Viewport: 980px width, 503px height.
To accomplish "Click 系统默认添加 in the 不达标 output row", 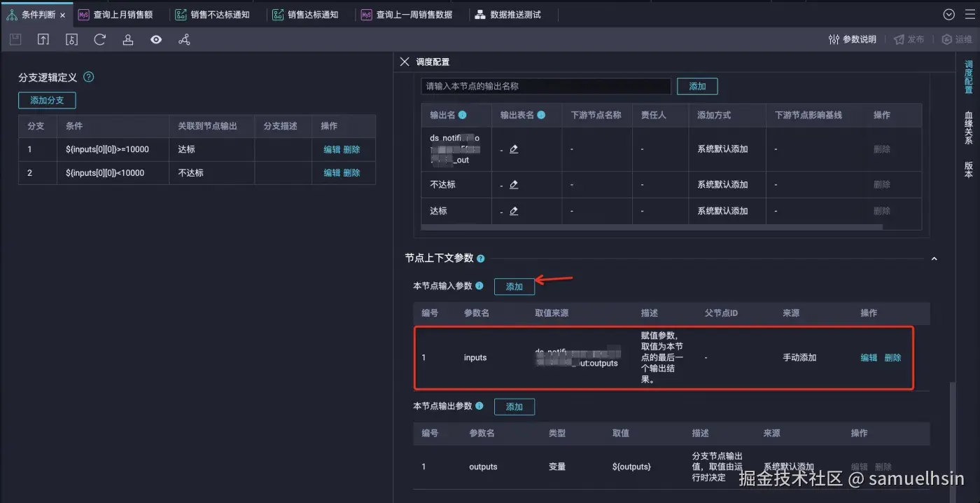I will pyautogui.click(x=722, y=185).
